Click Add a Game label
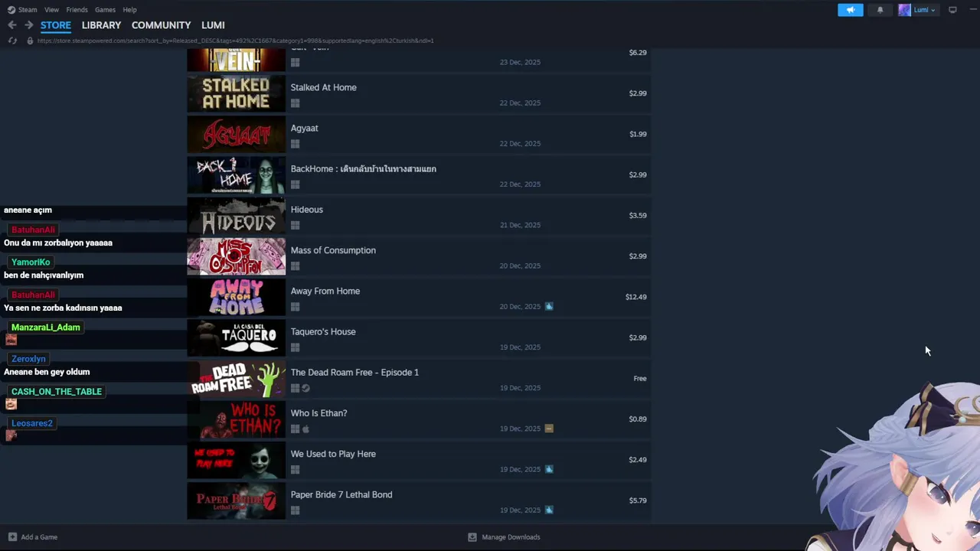The width and height of the screenshot is (980, 551). click(x=39, y=537)
